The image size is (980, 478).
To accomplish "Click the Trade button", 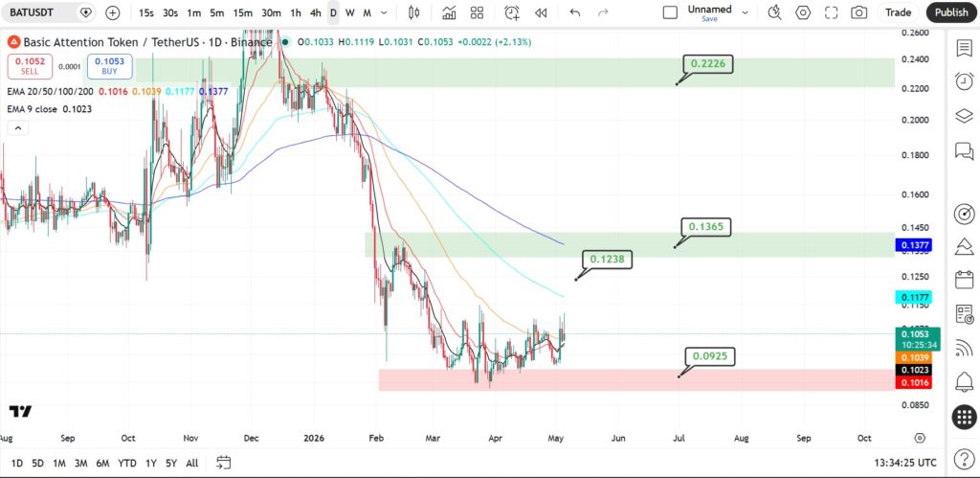I will point(898,12).
